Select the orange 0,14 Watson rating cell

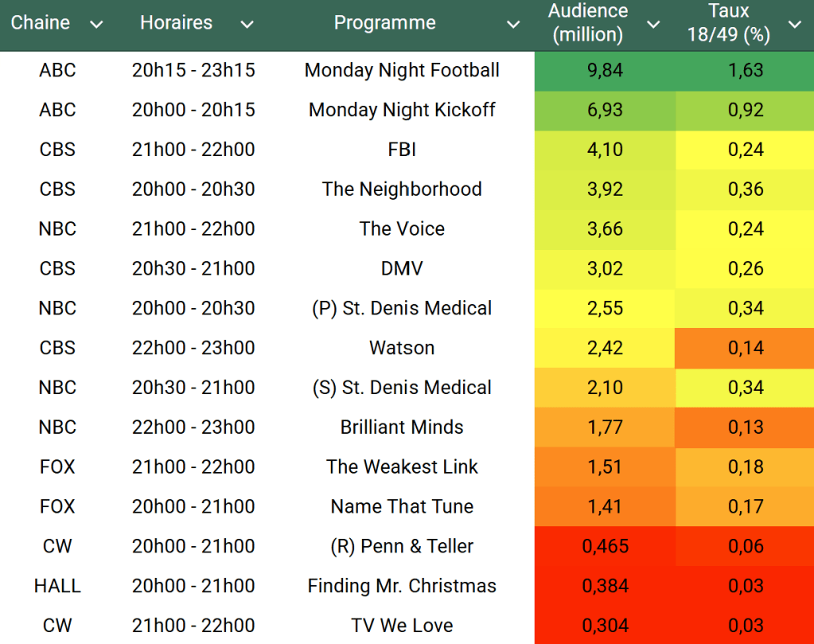point(746,348)
